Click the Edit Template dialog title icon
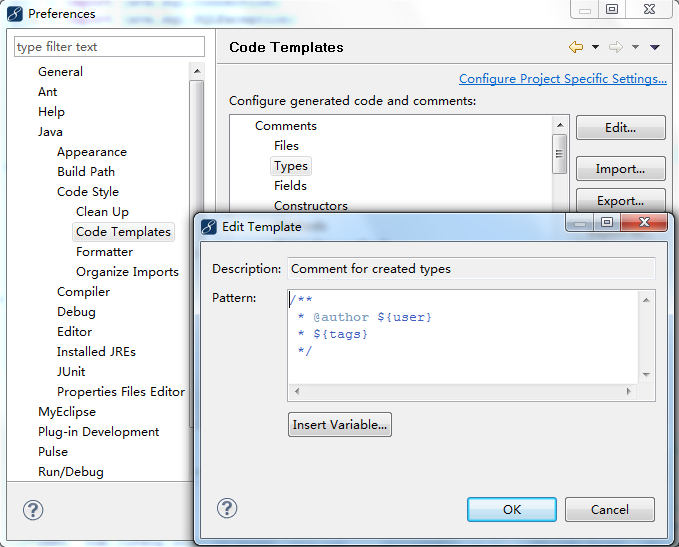The width and height of the screenshot is (679, 547). 208,226
